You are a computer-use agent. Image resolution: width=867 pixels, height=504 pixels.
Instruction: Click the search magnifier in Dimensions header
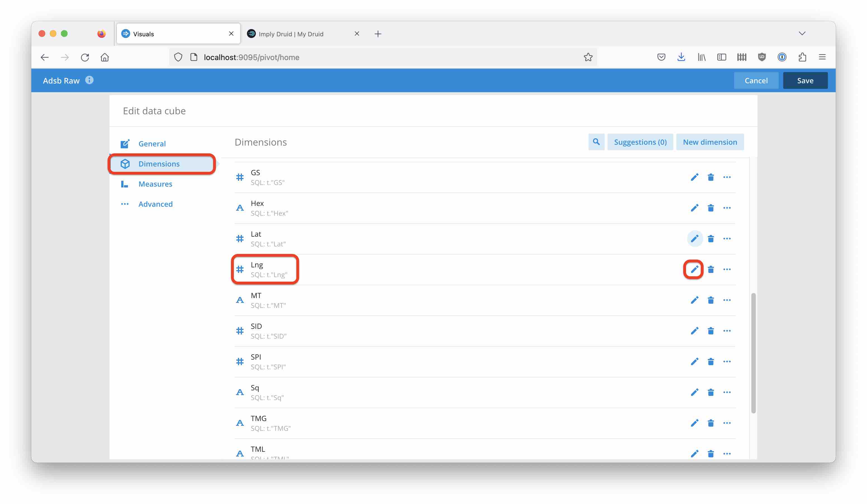(596, 142)
